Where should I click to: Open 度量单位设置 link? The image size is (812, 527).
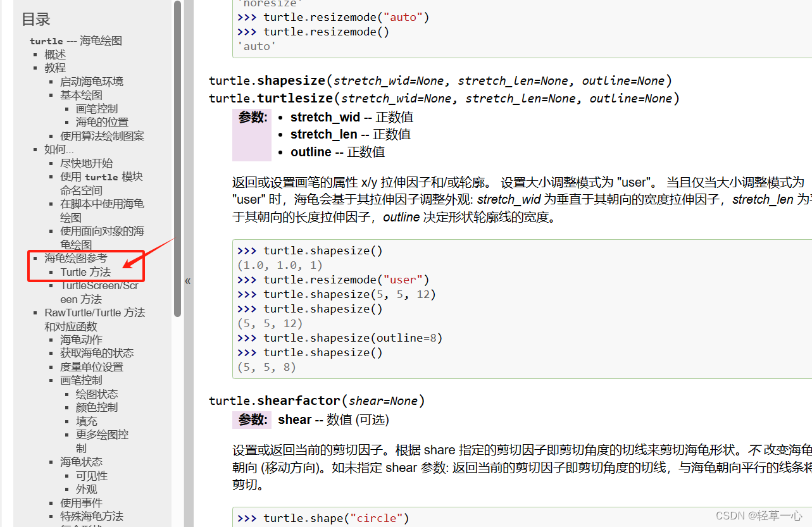(x=92, y=367)
